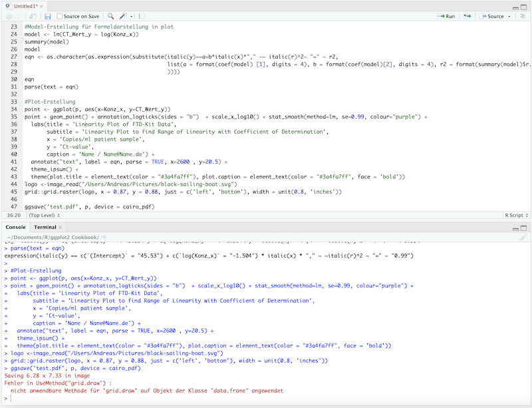Open Source button dropdown arrow
This screenshot has width=532, height=408.
point(509,16)
